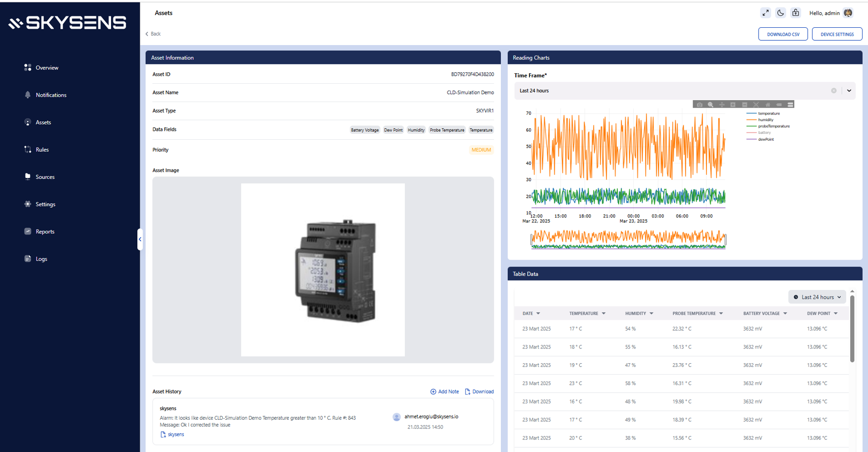Toggle the dewPoint series in legend
Viewport: 868px width, 452px height.
pos(760,139)
